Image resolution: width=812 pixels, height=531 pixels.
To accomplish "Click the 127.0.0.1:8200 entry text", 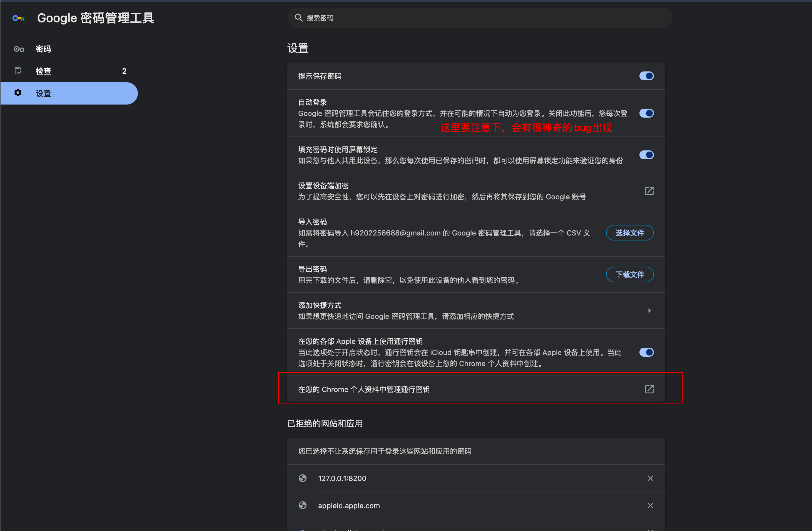I will point(342,478).
